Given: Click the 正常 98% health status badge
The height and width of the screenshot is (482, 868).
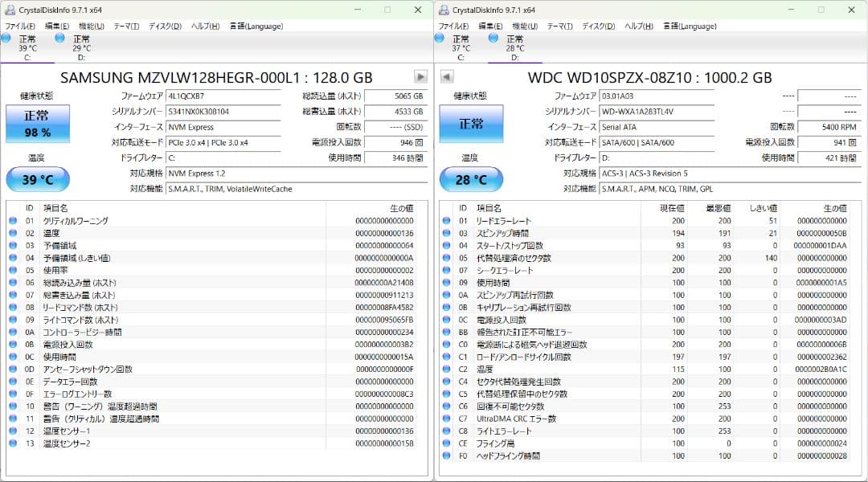Looking at the screenshot, I should coord(39,123).
